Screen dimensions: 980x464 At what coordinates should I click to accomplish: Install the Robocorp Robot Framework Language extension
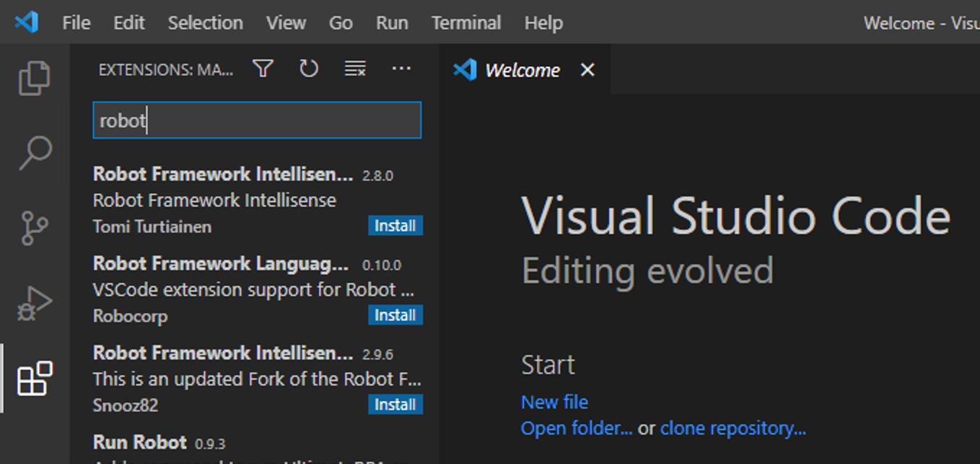[395, 315]
